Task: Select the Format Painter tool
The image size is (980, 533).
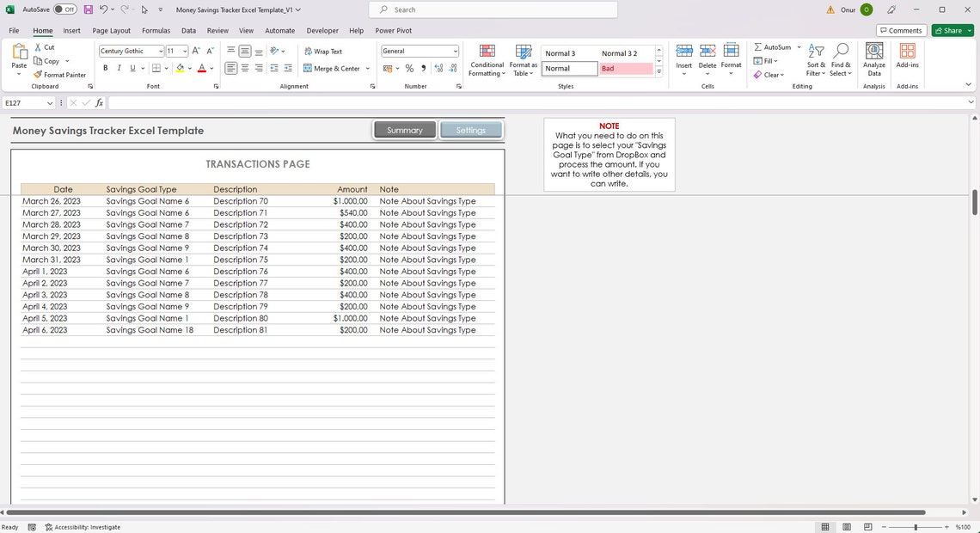Action: coord(59,75)
